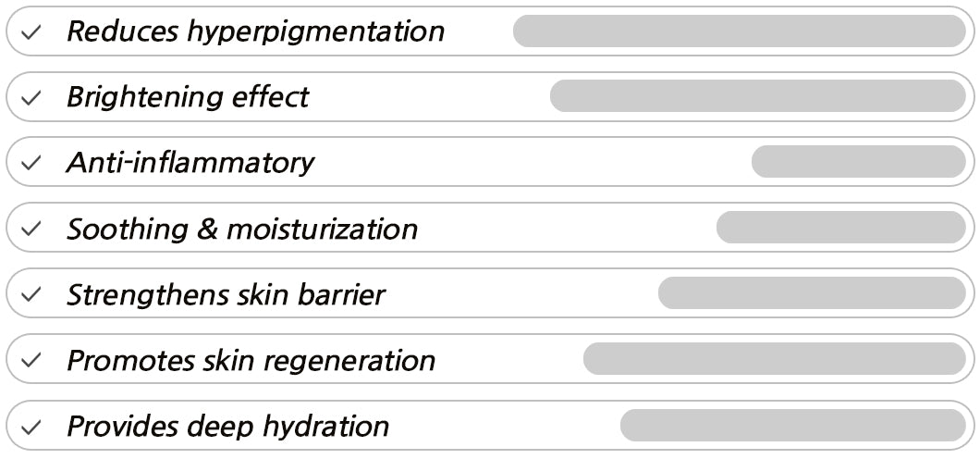Click the gray bar for Reduces hyperpigmentation
Image resolution: width=980 pixels, height=459 pixels.
coord(739,31)
